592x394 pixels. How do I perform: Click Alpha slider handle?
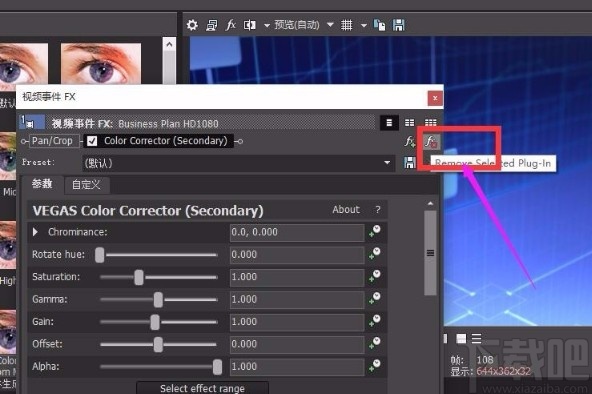tap(217, 367)
